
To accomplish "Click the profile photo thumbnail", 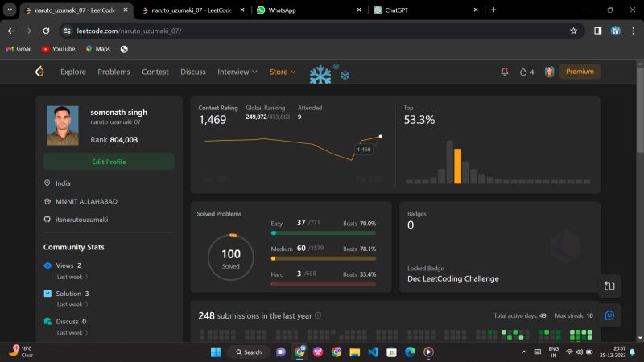I will coord(63,125).
